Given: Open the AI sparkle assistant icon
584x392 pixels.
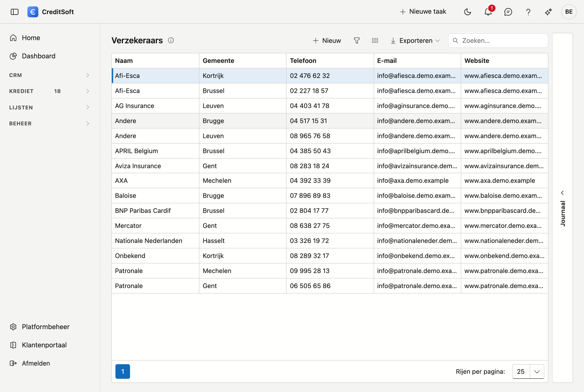Looking at the screenshot, I should 548,12.
